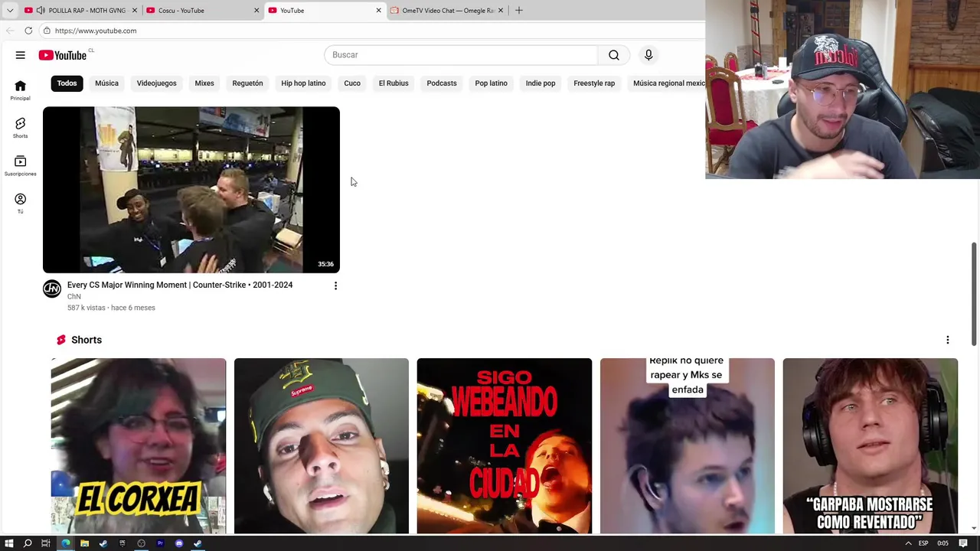Select the Indie pop filter chip

point(541,83)
